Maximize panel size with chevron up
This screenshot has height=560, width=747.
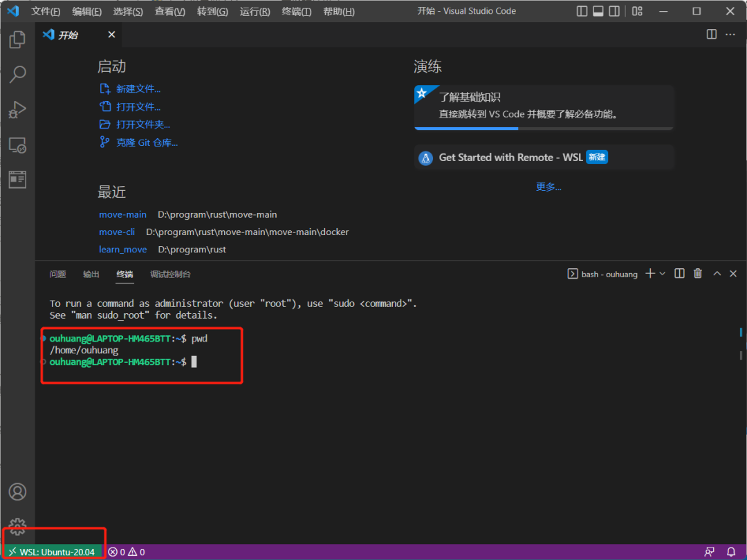point(717,273)
